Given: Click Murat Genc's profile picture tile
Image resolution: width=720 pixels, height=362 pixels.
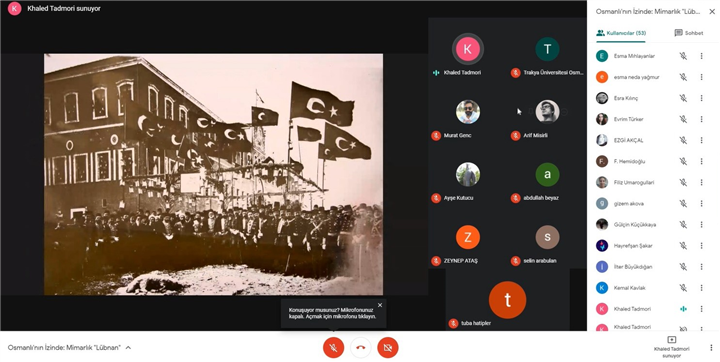Looking at the screenshot, I should [x=468, y=112].
